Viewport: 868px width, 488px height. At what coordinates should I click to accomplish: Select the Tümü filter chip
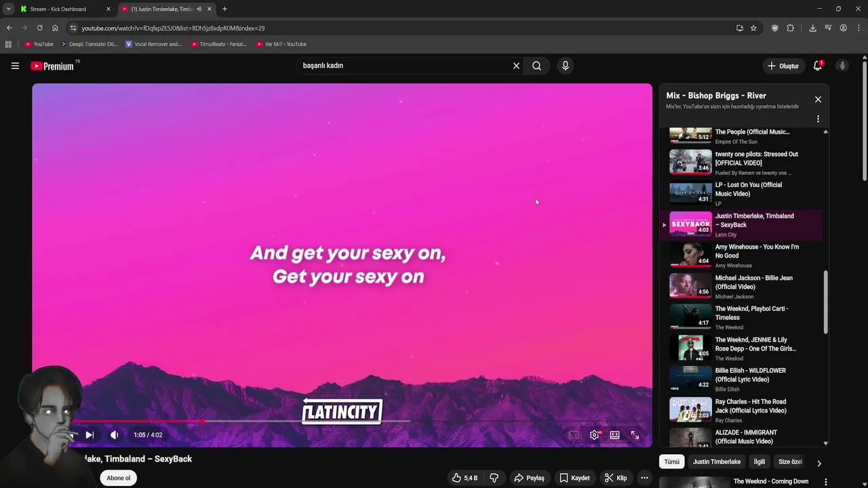pyautogui.click(x=671, y=462)
